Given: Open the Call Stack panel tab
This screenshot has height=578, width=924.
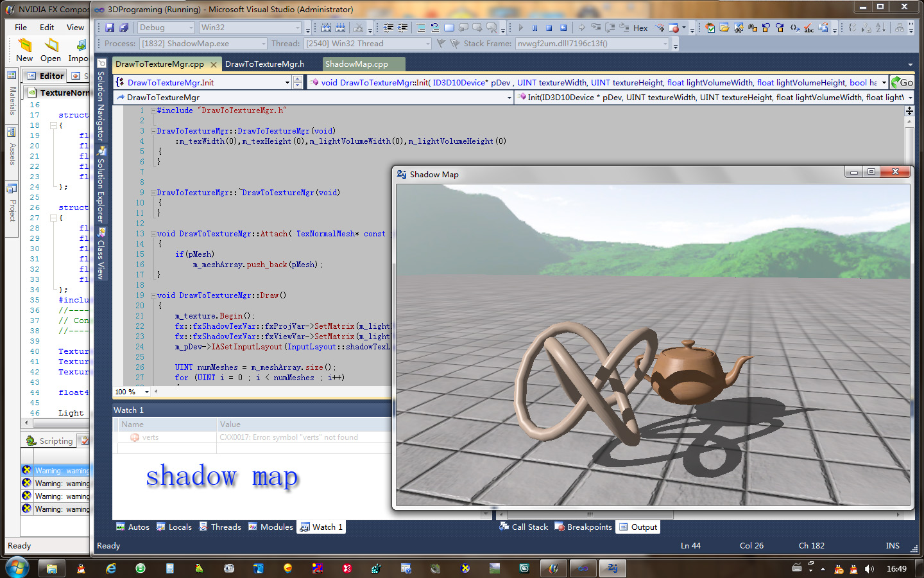Looking at the screenshot, I should 524,527.
